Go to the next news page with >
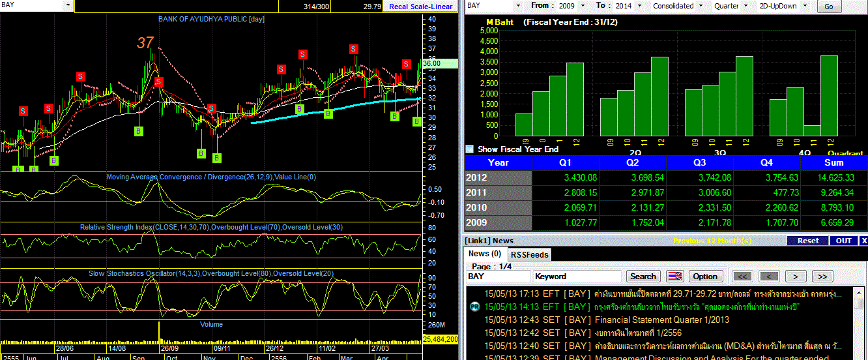 (x=795, y=277)
